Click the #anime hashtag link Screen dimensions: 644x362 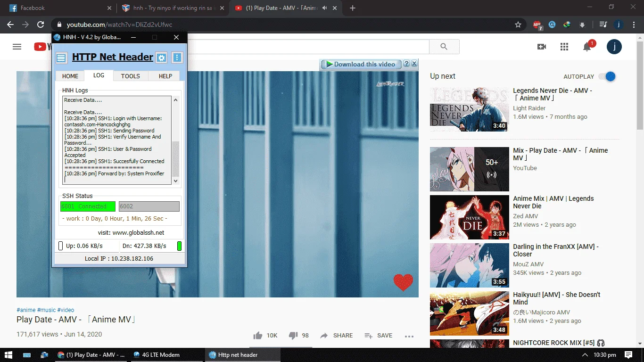pos(26,310)
